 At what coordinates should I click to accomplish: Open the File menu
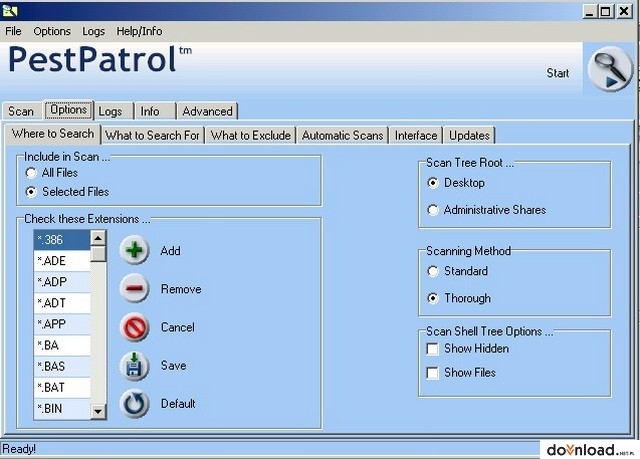pos(13,31)
